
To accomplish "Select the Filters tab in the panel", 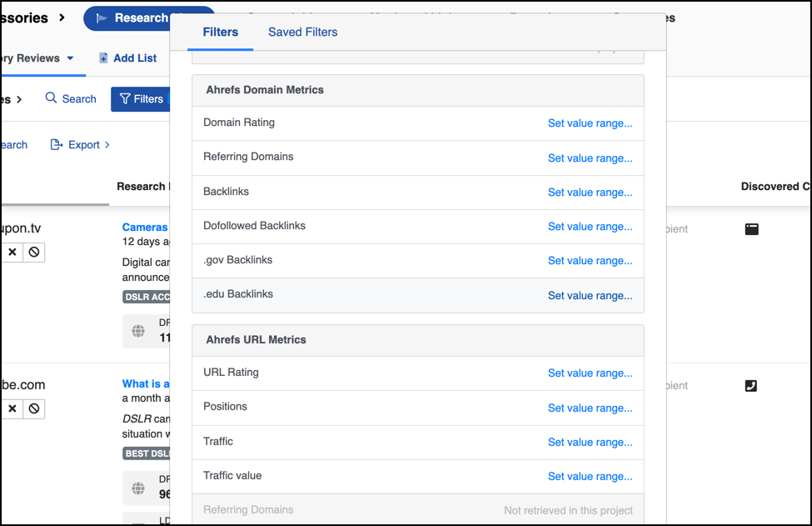I will coord(221,33).
